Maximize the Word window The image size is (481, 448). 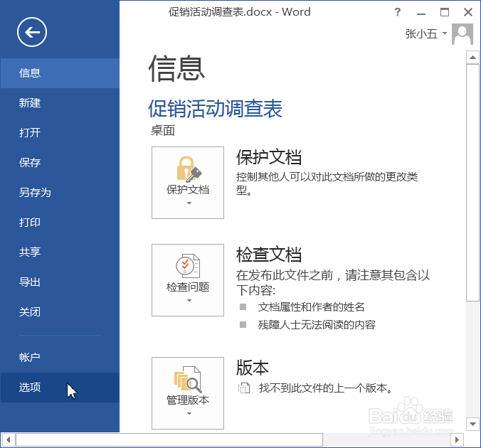(x=445, y=12)
